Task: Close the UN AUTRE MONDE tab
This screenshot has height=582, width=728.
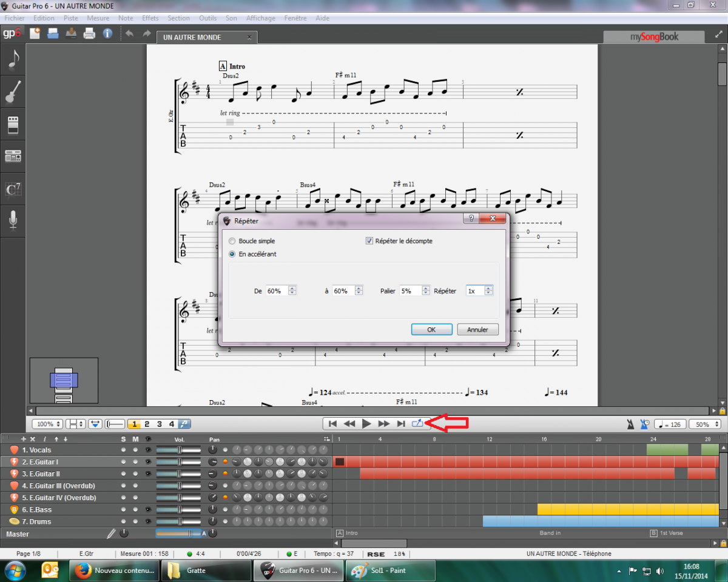Action: (x=249, y=38)
